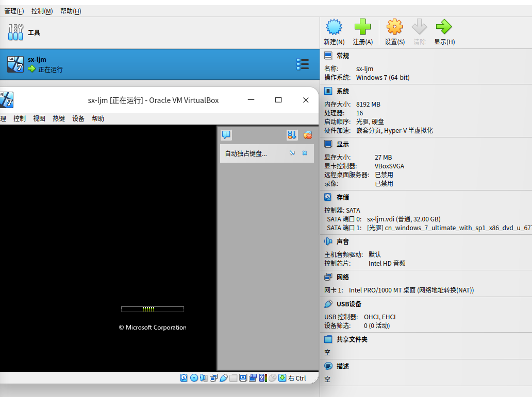Click the network adapter status icon
The width and height of the screenshot is (532, 397).
pos(213,377)
